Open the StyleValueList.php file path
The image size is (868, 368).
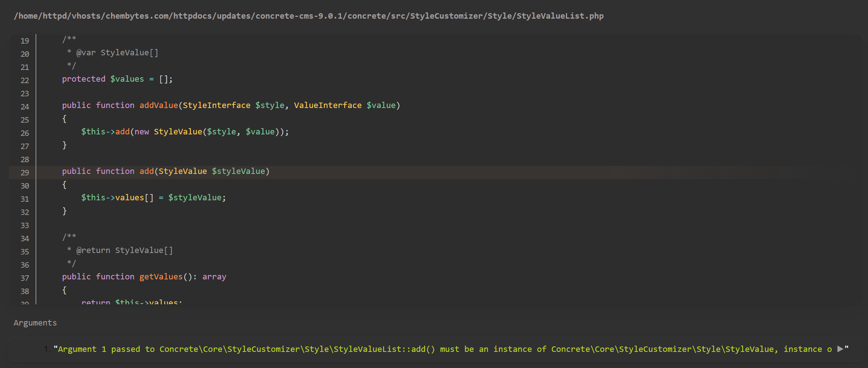(308, 16)
